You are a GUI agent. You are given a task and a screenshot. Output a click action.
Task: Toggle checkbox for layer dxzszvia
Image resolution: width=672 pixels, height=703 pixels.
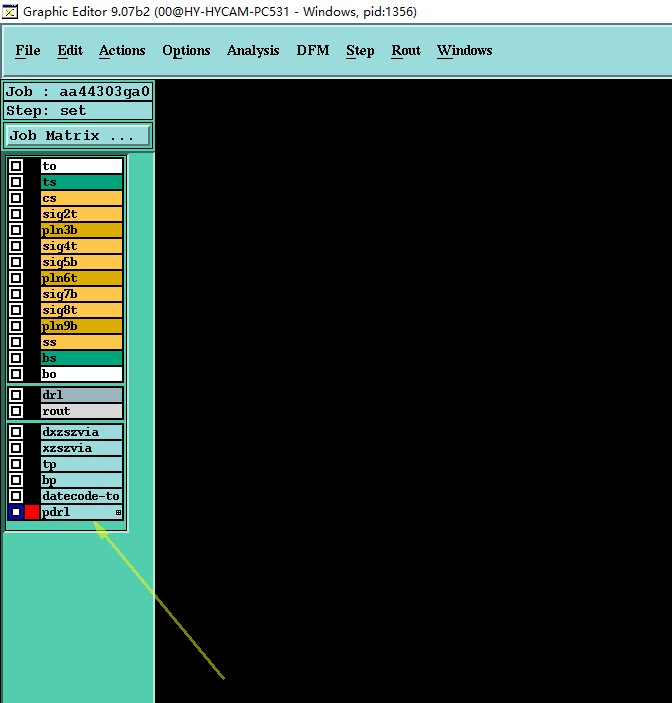16,432
